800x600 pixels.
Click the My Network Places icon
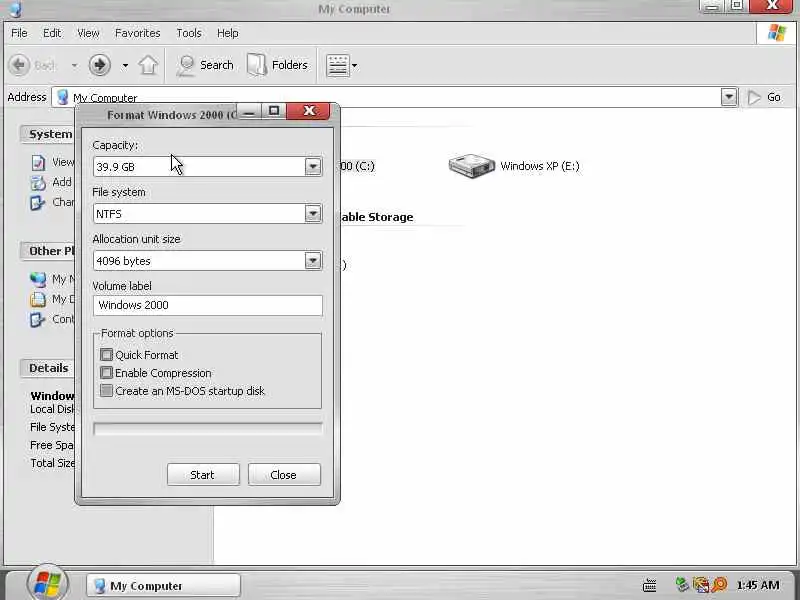pyautogui.click(x=38, y=279)
